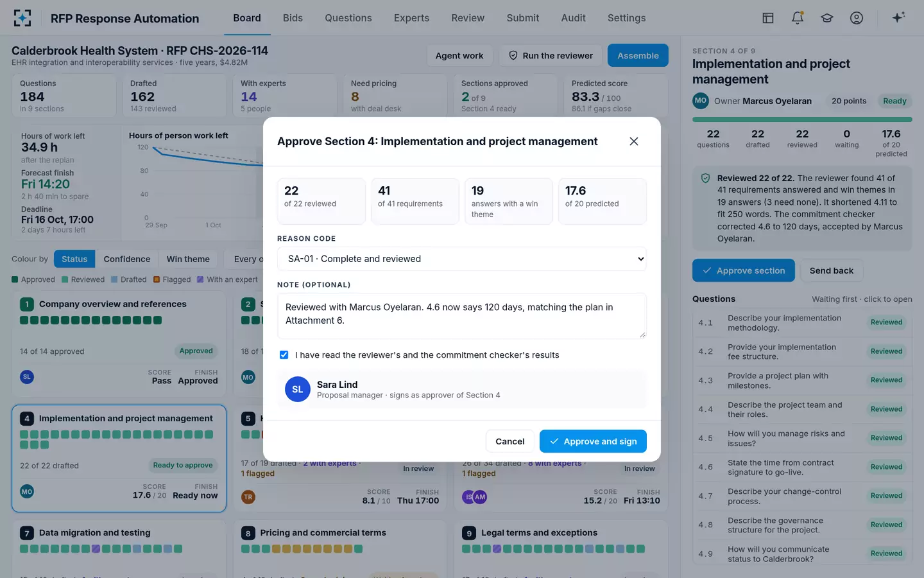Viewport: 924px width, 578px height.
Task: Open the graduation cap learning icon
Action: coord(827,18)
